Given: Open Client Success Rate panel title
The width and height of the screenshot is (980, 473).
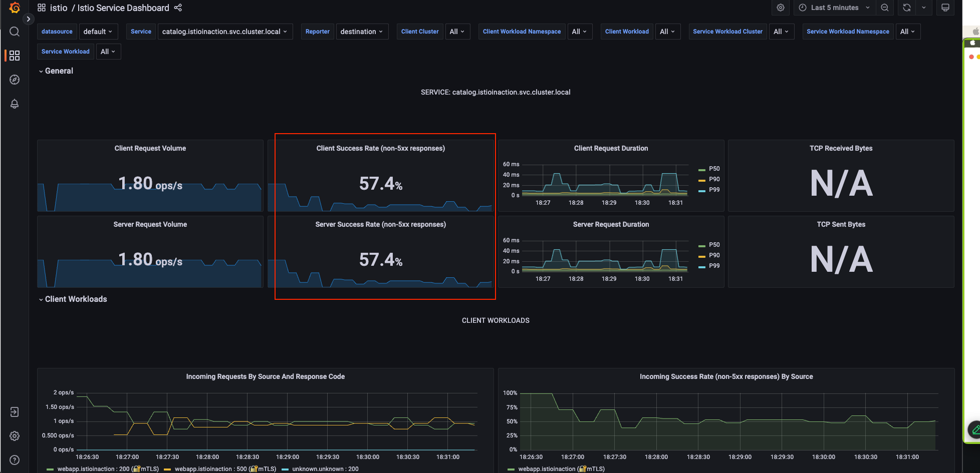Looking at the screenshot, I should [x=381, y=148].
